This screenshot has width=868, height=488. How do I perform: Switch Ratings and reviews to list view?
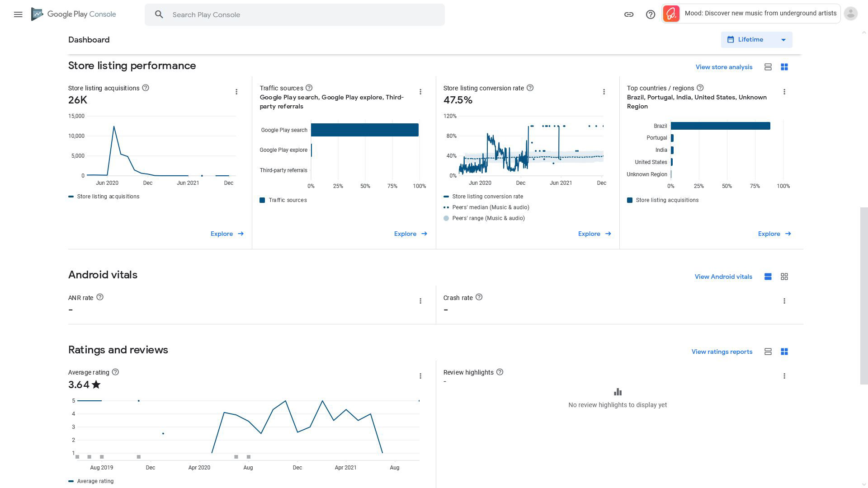(x=768, y=352)
